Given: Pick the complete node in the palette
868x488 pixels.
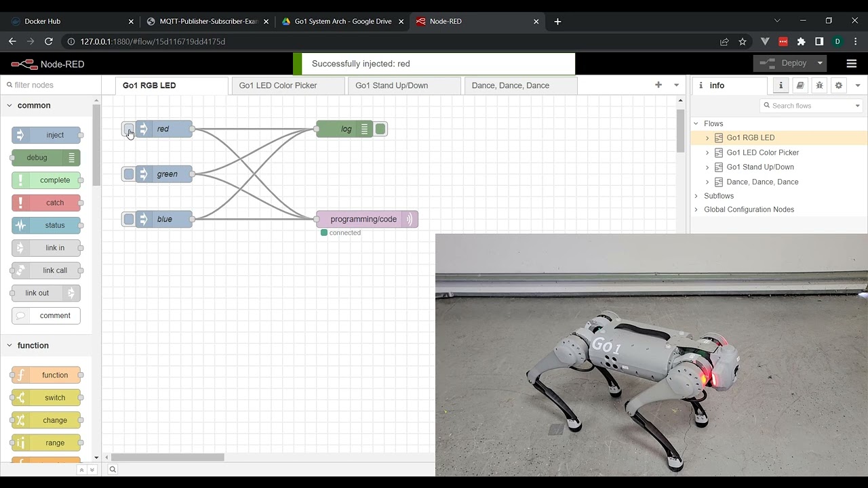Looking at the screenshot, I should pos(46,180).
